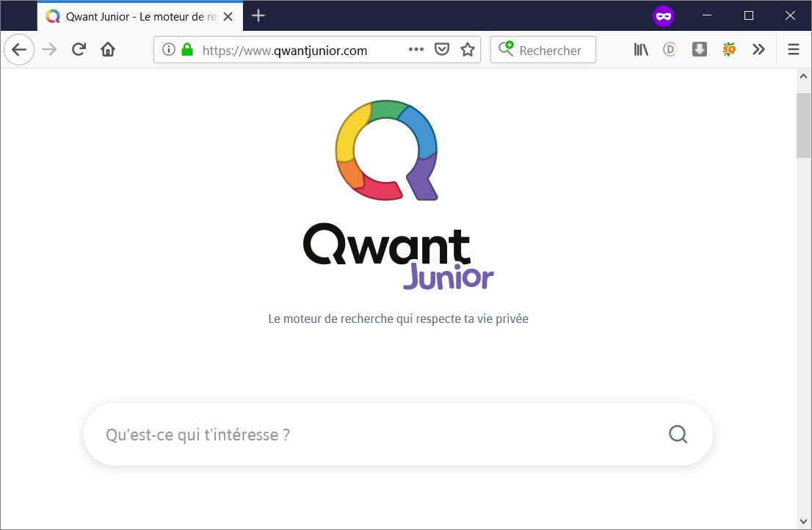Click the scrollbar up arrow
Viewport: 812px width, 530px height.
click(x=804, y=76)
